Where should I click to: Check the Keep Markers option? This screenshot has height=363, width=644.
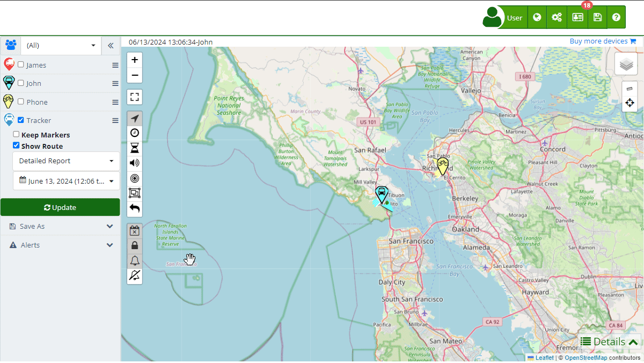(x=17, y=134)
